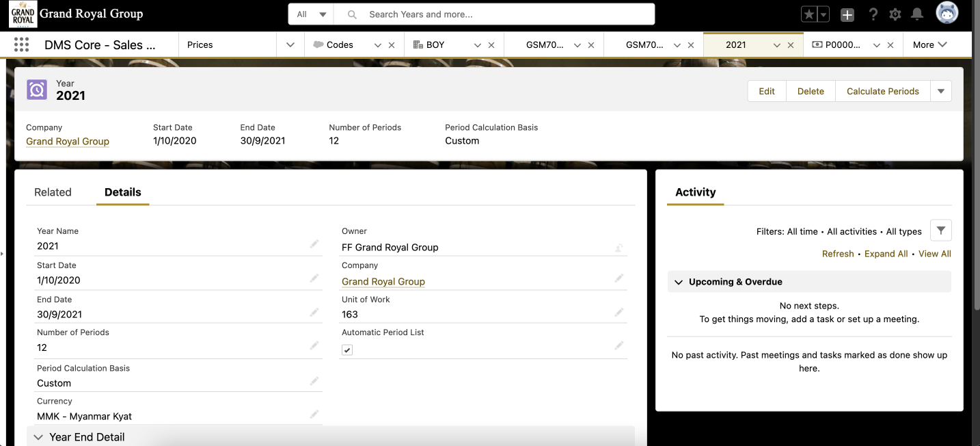The image size is (980, 446).
Task: Show more record actions dropdown
Action: pyautogui.click(x=941, y=91)
